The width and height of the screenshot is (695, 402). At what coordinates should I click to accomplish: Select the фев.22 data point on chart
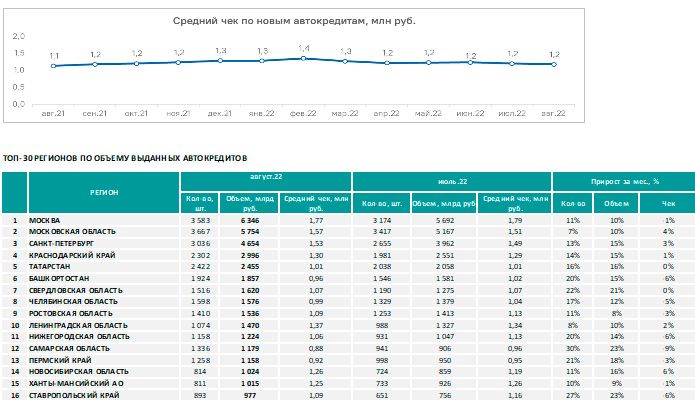point(303,59)
